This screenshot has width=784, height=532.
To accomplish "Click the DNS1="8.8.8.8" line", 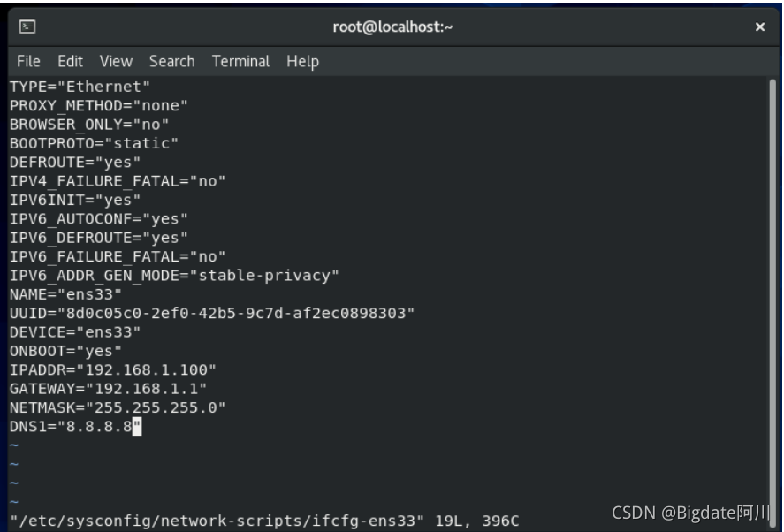I will click(75, 427).
